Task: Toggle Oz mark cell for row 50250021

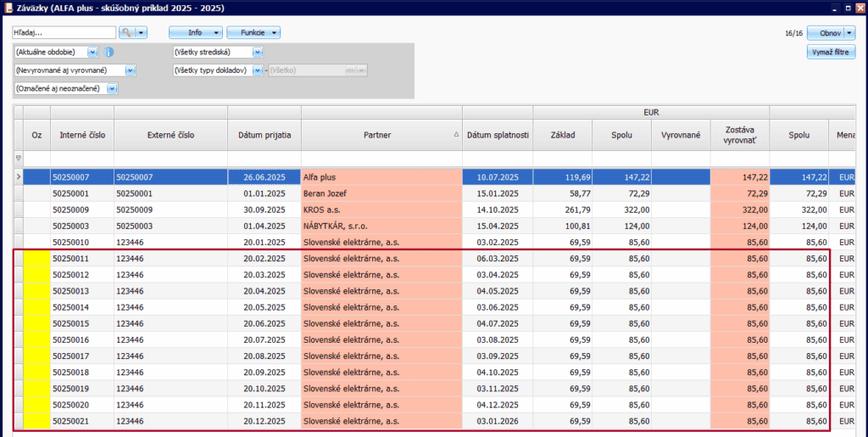Action: (36, 421)
